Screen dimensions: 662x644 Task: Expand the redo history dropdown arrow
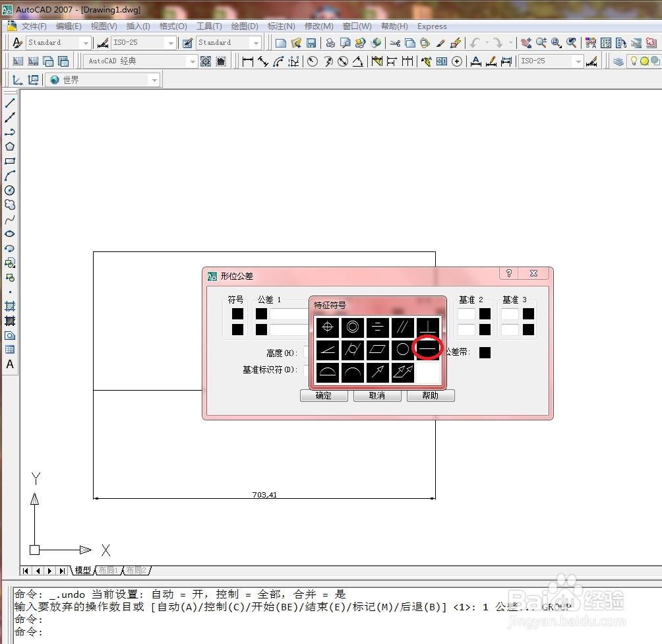510,43
